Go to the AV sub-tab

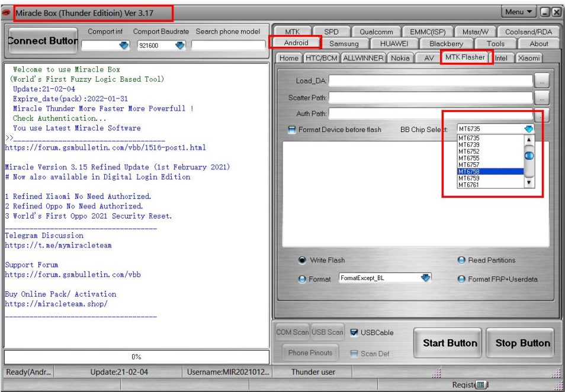click(x=429, y=58)
